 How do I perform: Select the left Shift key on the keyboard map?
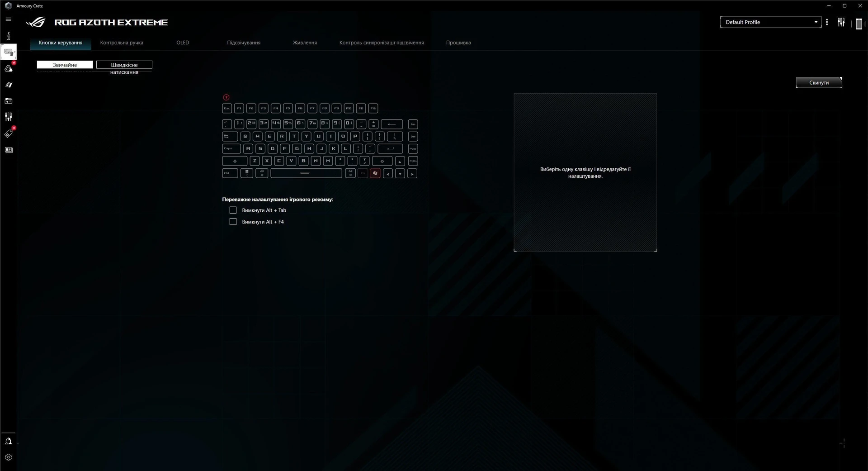pyautogui.click(x=235, y=161)
